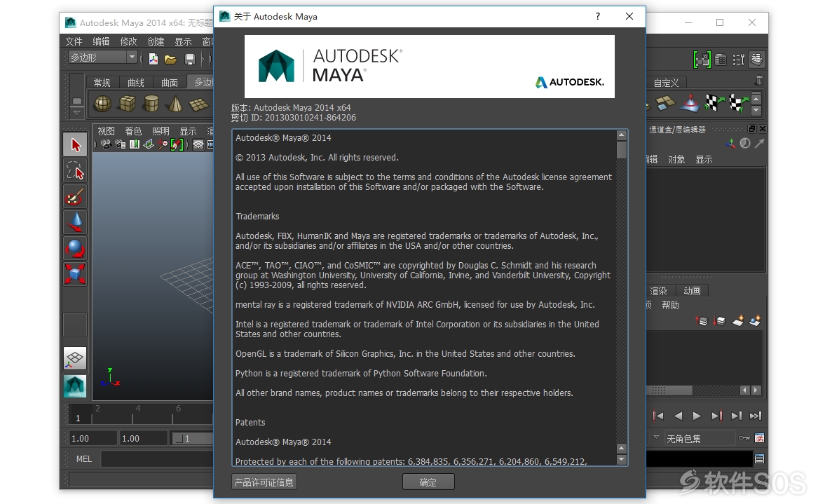The image size is (818, 504).
Task: Open the 修改 menu
Action: [x=128, y=41]
